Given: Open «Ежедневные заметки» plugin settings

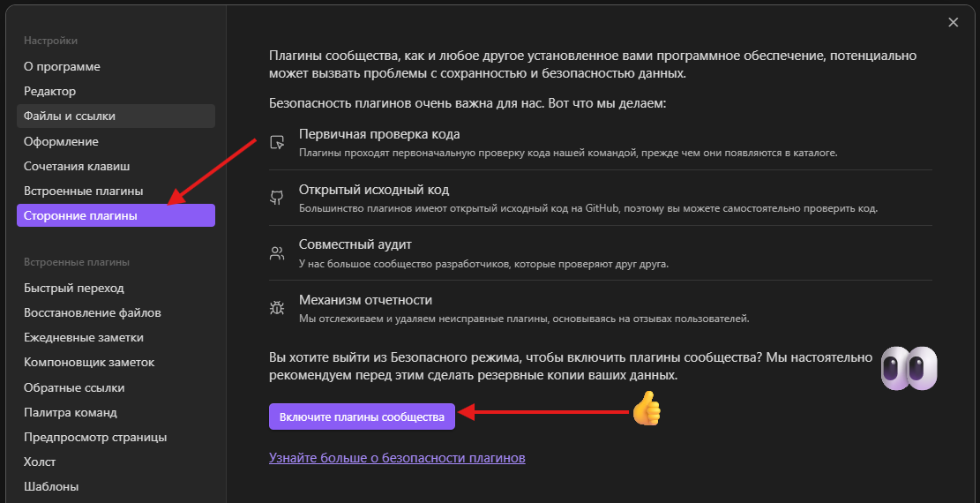Looking at the screenshot, I should (x=84, y=337).
